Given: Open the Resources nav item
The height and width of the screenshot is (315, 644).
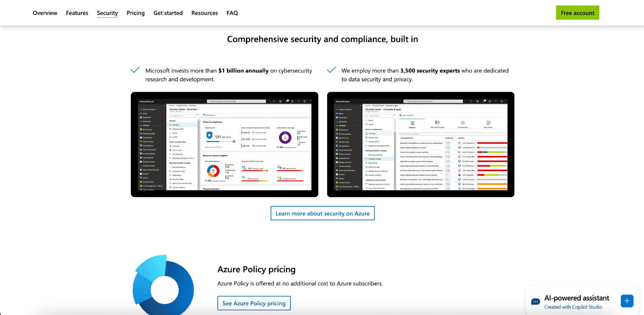Looking at the screenshot, I should point(204,13).
